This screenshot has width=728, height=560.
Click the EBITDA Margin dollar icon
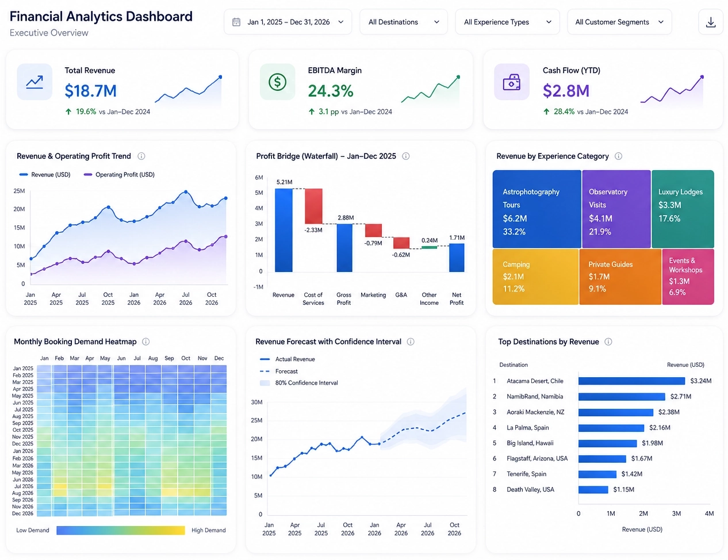278,82
